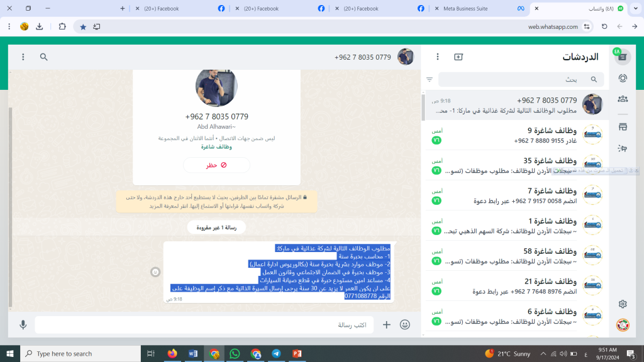
Task: Open the chats list menu (three dots)
Action: pos(438,57)
